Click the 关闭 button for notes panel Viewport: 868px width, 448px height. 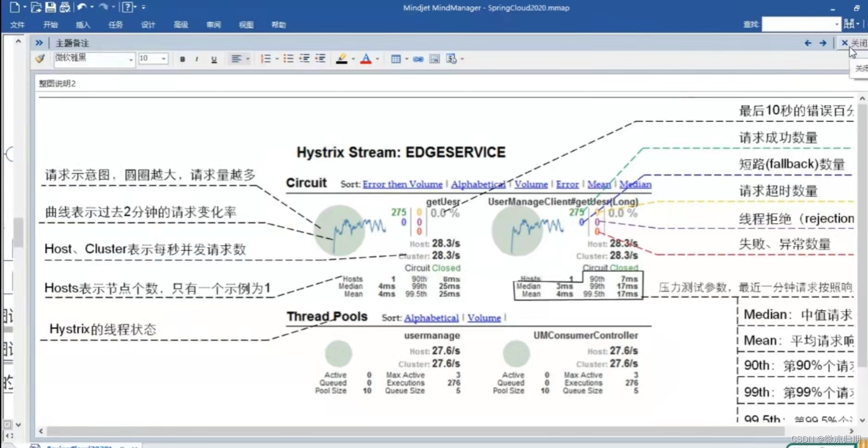point(854,43)
